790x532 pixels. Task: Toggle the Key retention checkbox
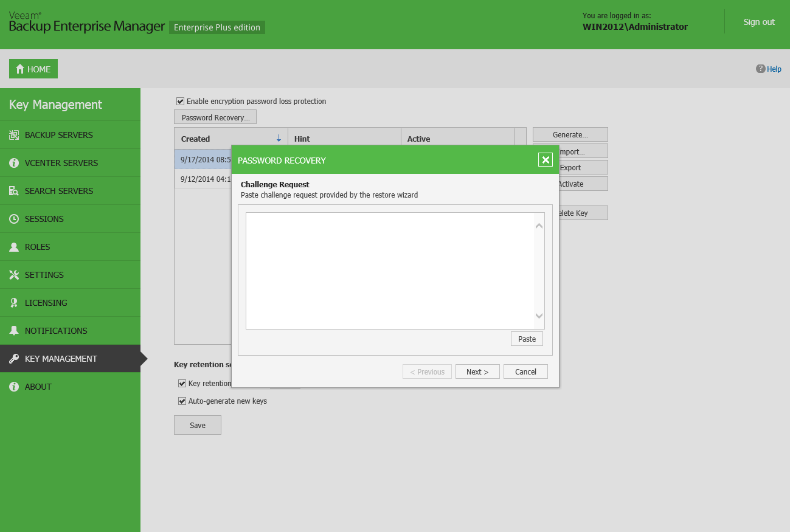182,384
